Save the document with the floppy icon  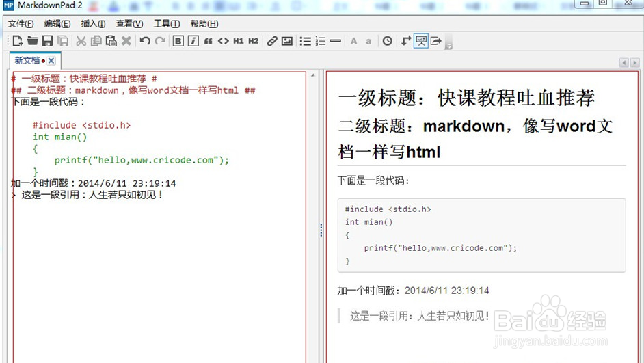point(48,40)
